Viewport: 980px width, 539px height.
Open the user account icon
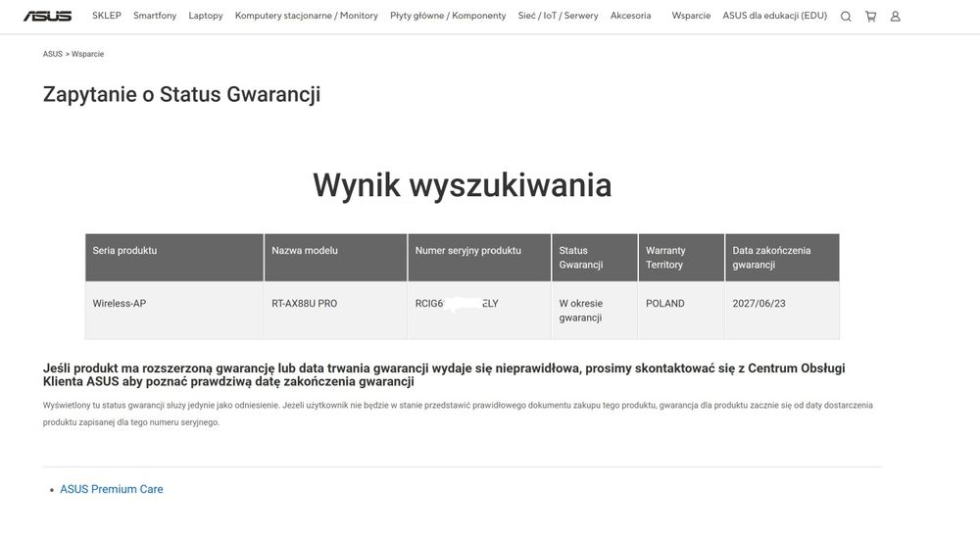(895, 17)
